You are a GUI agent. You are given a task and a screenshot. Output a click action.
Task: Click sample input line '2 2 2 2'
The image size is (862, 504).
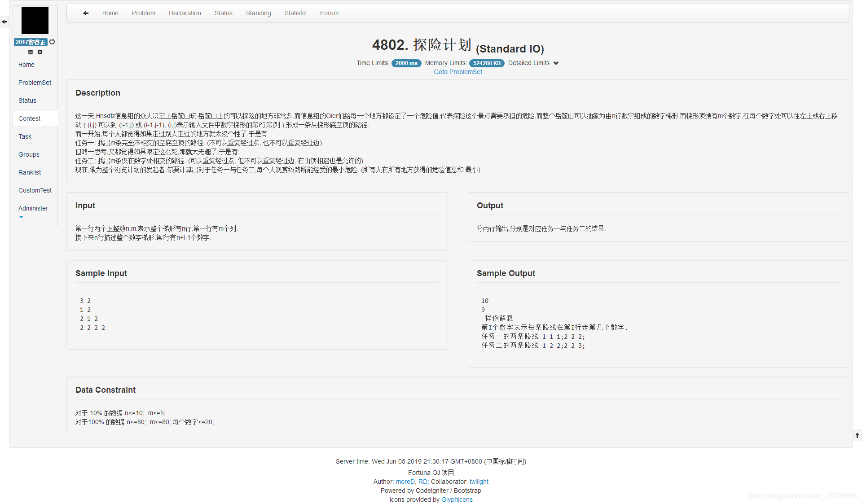point(92,328)
